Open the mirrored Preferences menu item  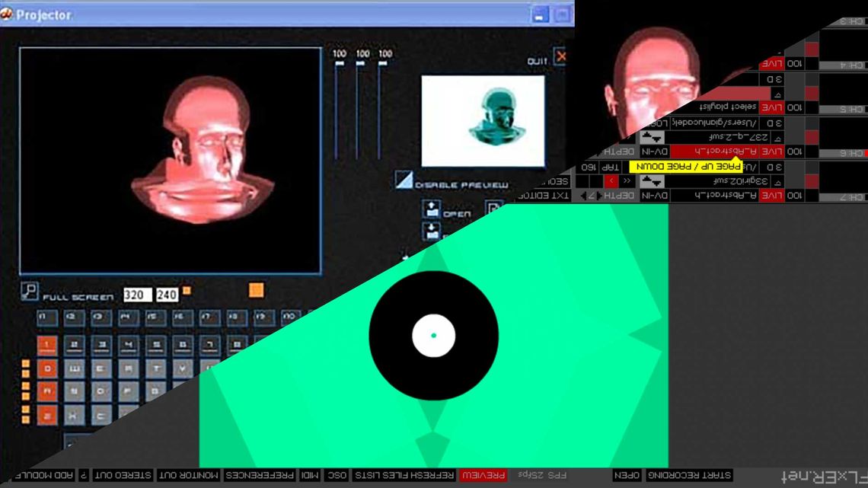pyautogui.click(x=260, y=475)
